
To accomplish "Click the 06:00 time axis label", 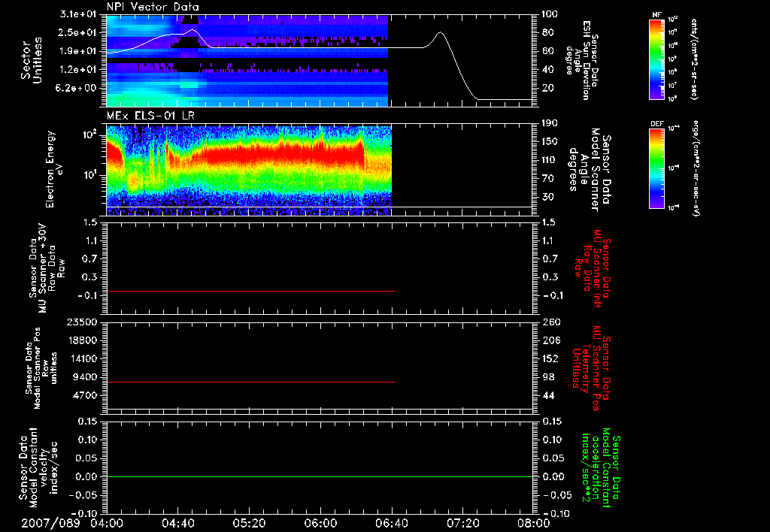I will click(320, 523).
